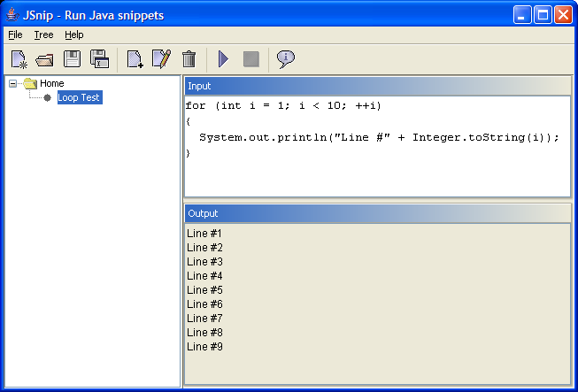
Task: Save the file with floppy icon
Action: [x=72, y=59]
